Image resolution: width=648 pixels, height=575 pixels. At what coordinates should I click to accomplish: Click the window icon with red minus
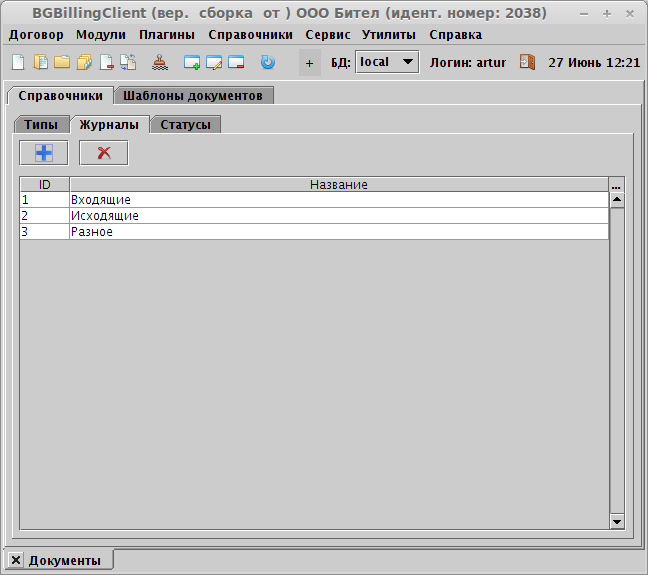pos(236,62)
